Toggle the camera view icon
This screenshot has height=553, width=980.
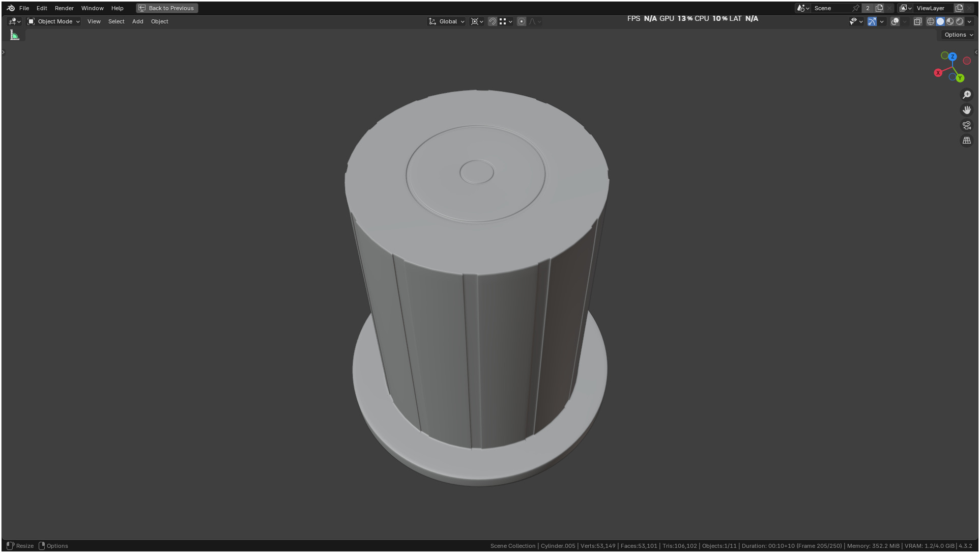[x=967, y=125]
